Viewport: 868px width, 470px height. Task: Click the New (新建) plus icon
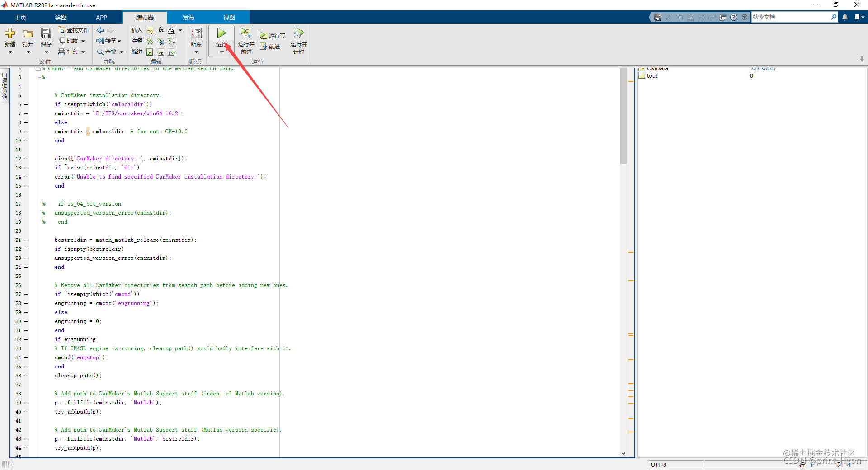click(x=10, y=33)
